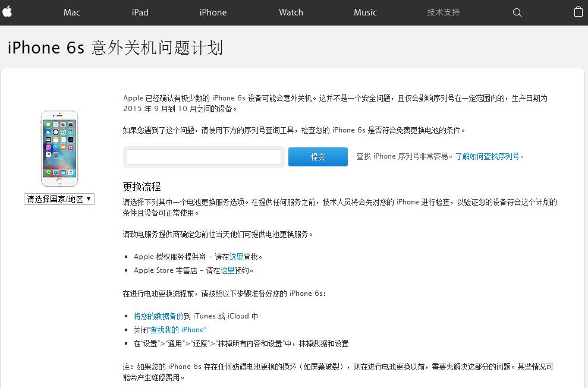
Task: Click 这里 link for Apple Store reservation
Action: coord(227,270)
